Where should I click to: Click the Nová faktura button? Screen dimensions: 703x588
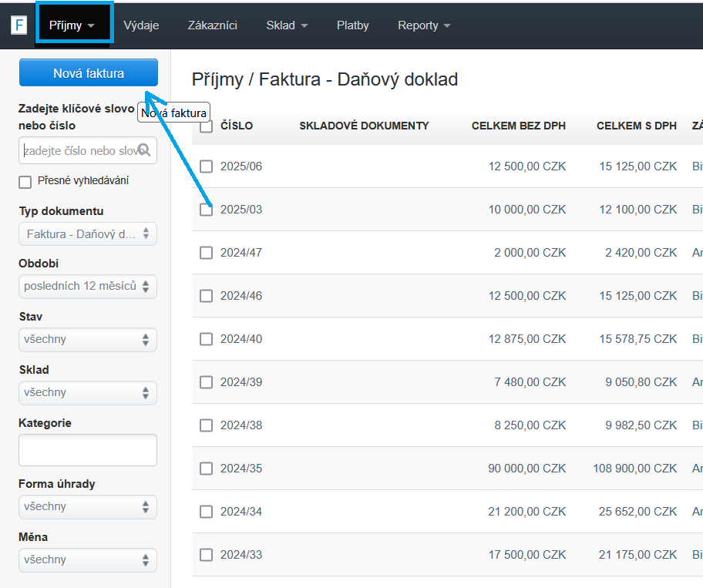click(x=88, y=73)
